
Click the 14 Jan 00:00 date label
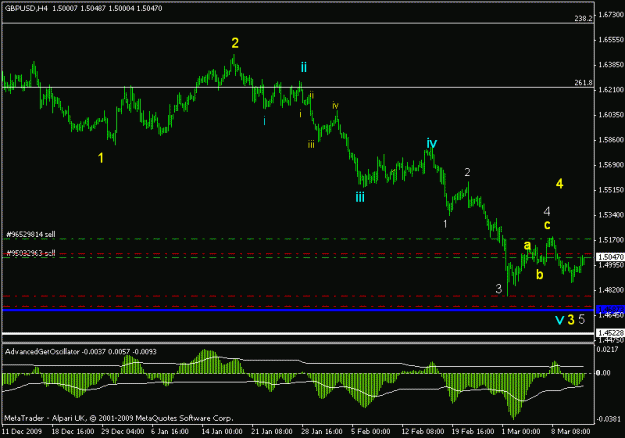click(222, 431)
